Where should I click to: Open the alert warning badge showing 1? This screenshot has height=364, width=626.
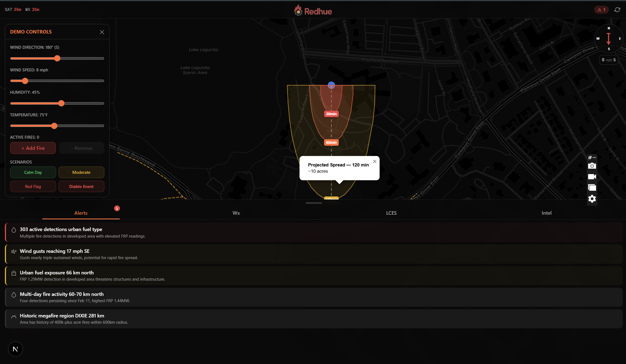tap(601, 10)
